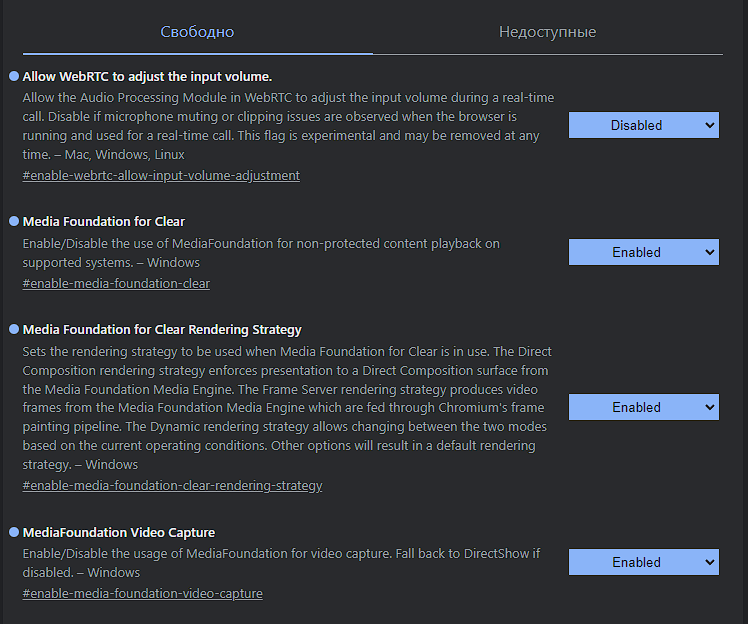Click the Allow WebRTC to adjust input volume title
The width and height of the screenshot is (748, 624).
point(147,76)
